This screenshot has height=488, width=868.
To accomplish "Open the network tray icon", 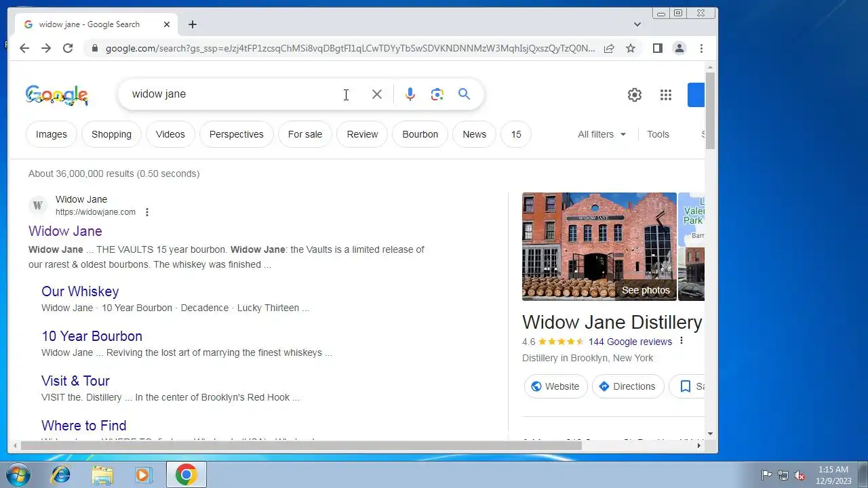I will [783, 475].
